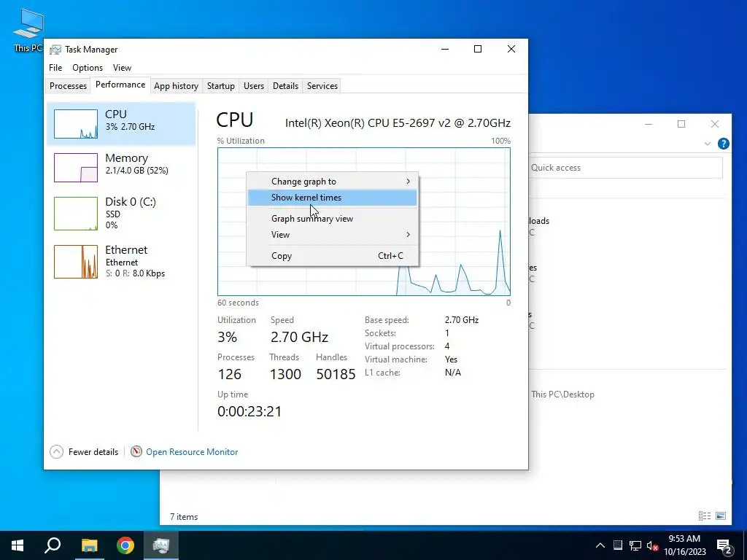Click the Base speed value

click(462, 320)
